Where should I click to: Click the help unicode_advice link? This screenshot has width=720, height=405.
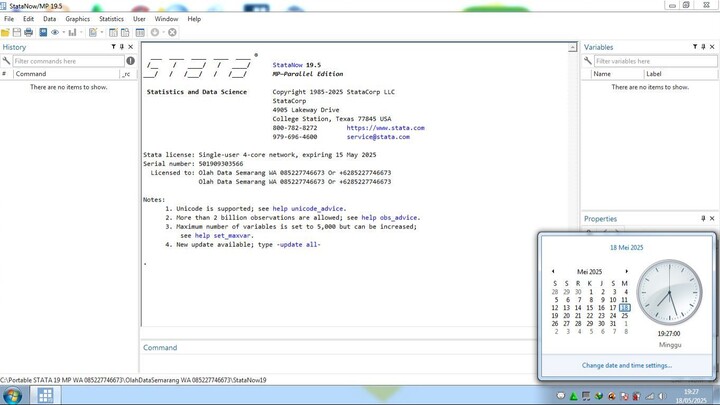(x=309, y=208)
